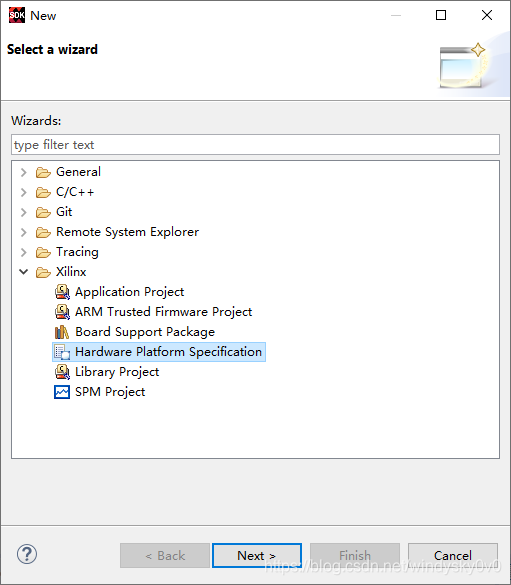This screenshot has width=511, height=585.
Task: Expand the C/C++ category
Action: pos(23,192)
